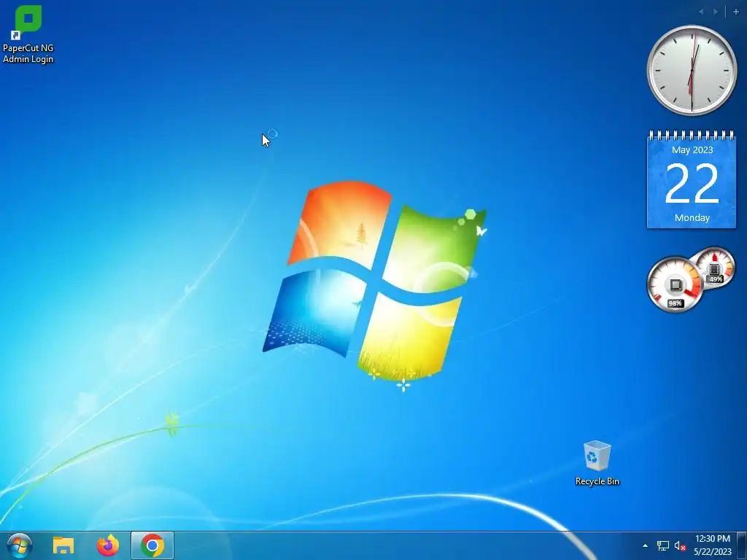Select the analog clock gadget
Screen dimensions: 747x560
(692, 70)
